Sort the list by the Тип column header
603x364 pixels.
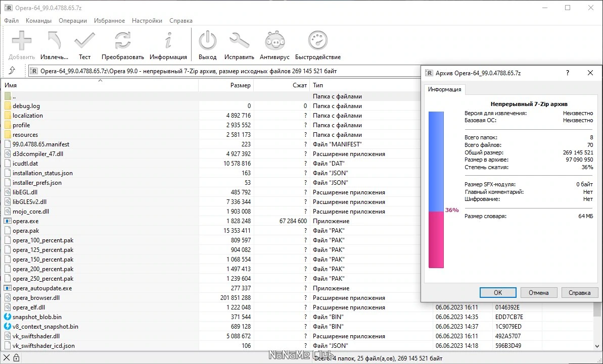point(365,85)
